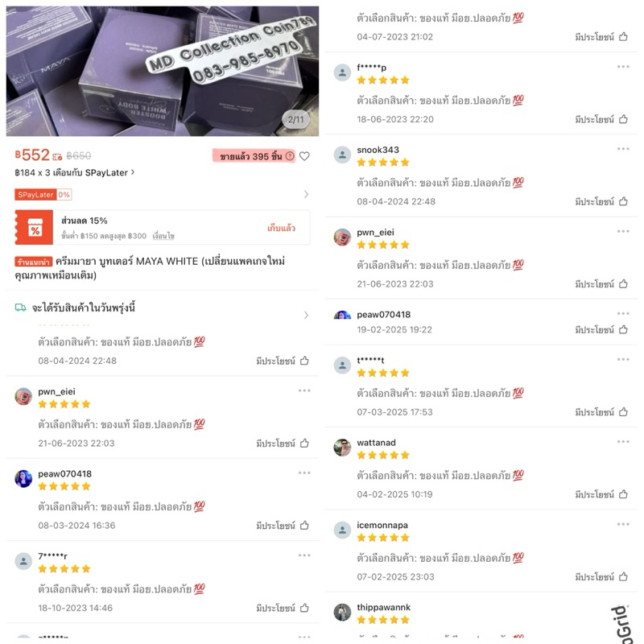The image size is (644, 644).
Task: Expand the SPayLater 0% installment row chevron
Action: pyautogui.click(x=306, y=194)
